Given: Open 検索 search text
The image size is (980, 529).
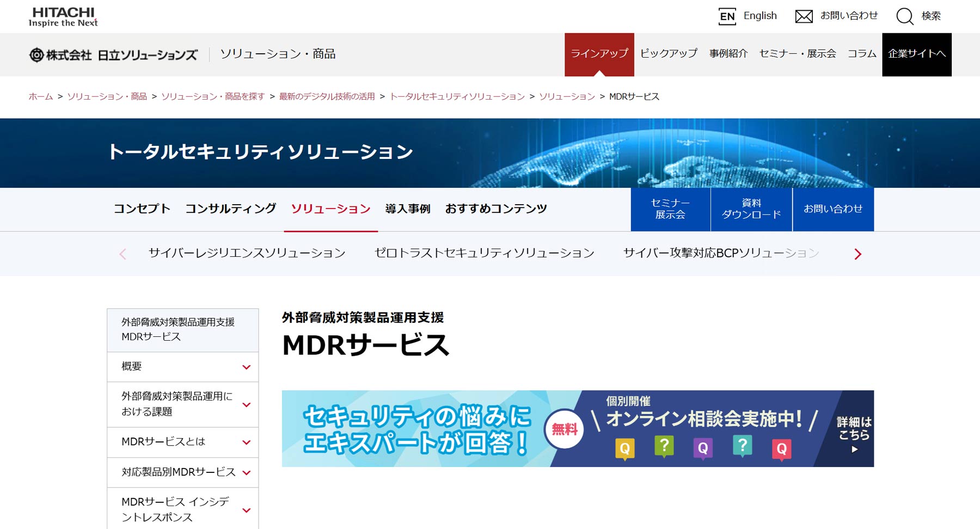Looking at the screenshot, I should pyautogui.click(x=931, y=16).
